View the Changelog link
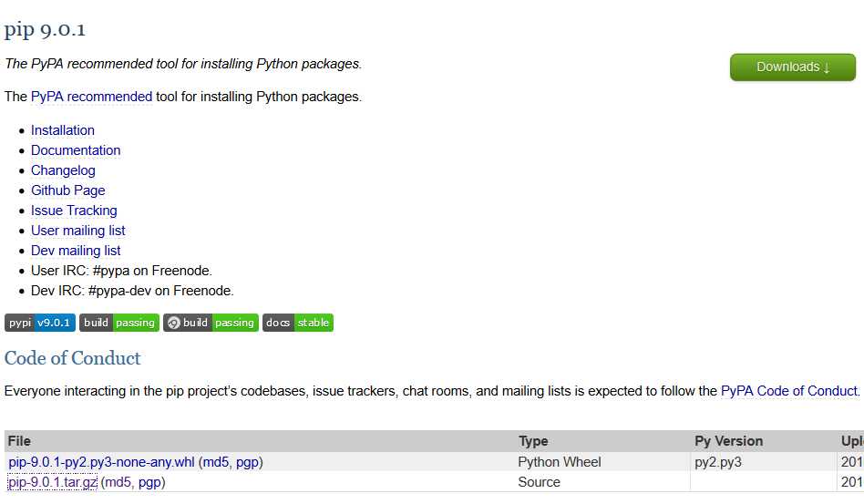Image resolution: width=864 pixels, height=504 pixels. (x=63, y=170)
